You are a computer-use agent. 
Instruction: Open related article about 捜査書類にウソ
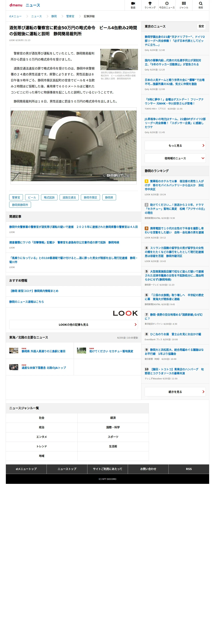64,242
